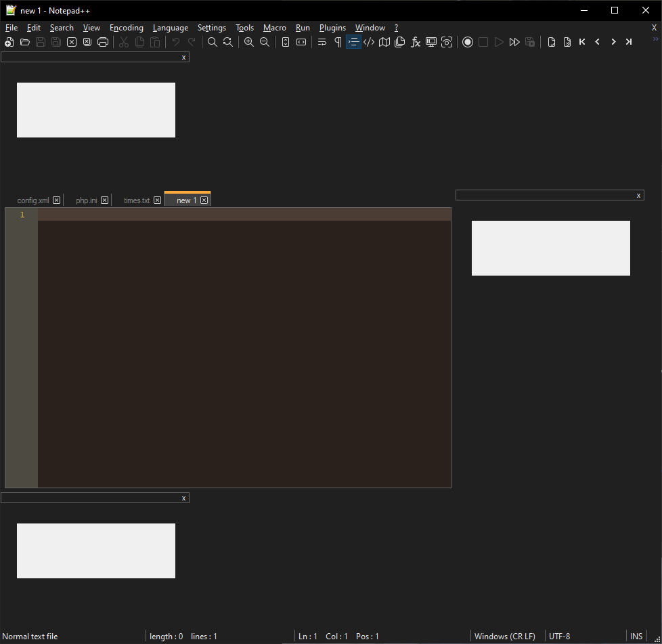Click line 1 in the editor

pyautogui.click(x=244, y=215)
